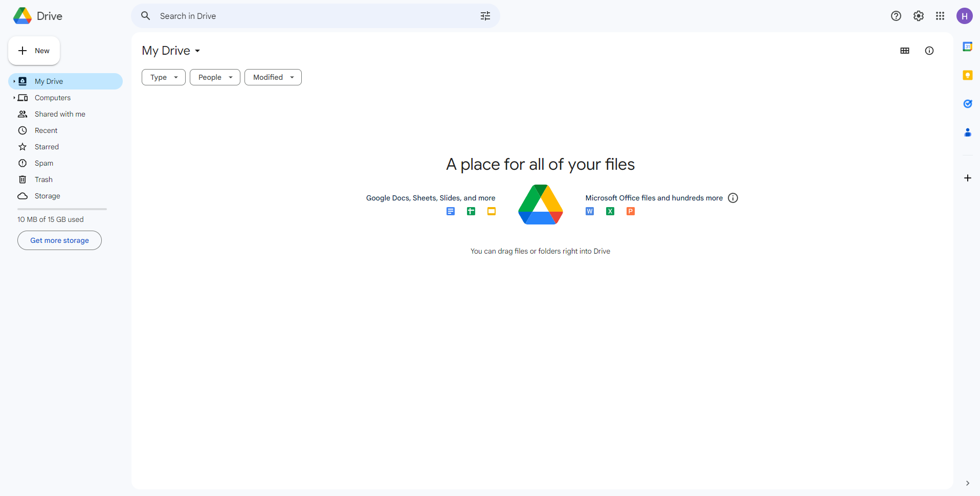Click the Microsoft Excel icon
The height and width of the screenshot is (496, 980).
(x=610, y=211)
